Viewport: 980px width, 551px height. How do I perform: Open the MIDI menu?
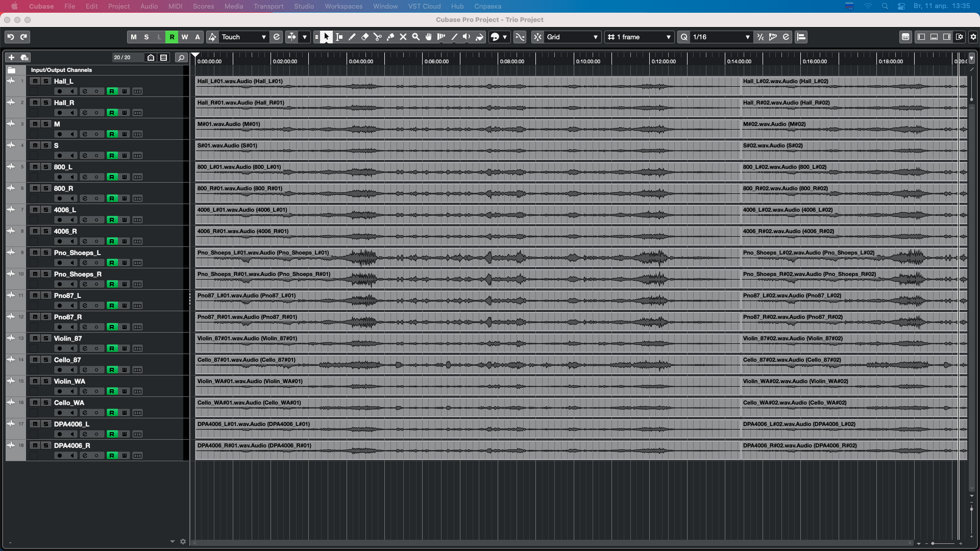(x=175, y=6)
